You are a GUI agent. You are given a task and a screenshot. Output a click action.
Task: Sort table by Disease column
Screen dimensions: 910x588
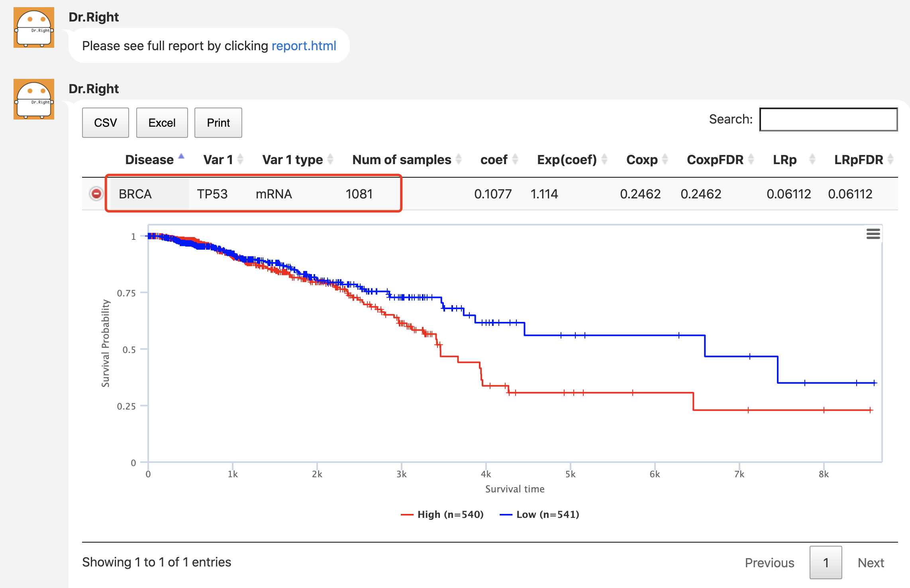coord(149,159)
